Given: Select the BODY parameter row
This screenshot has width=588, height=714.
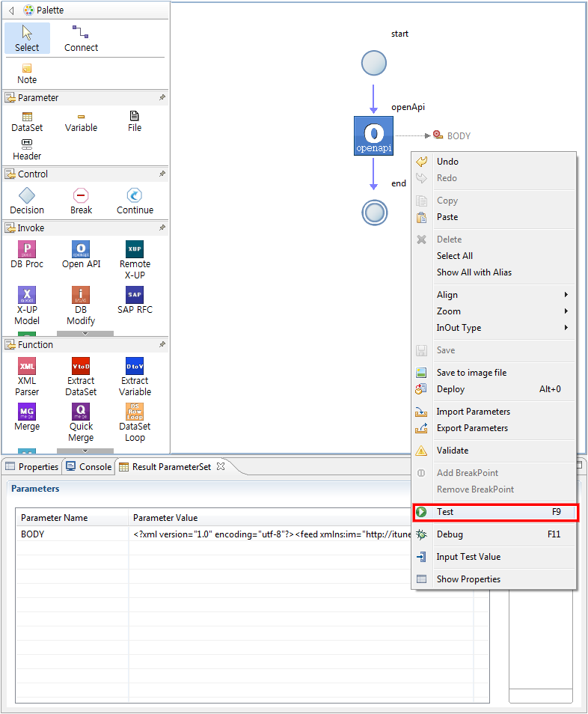Looking at the screenshot, I should click(x=214, y=534).
